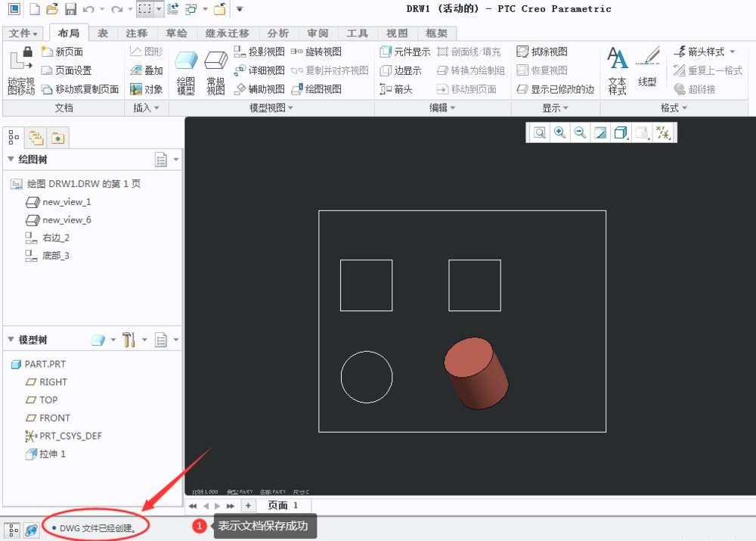Click the 线型 pencil icon
The image size is (756, 541).
click(x=648, y=56)
